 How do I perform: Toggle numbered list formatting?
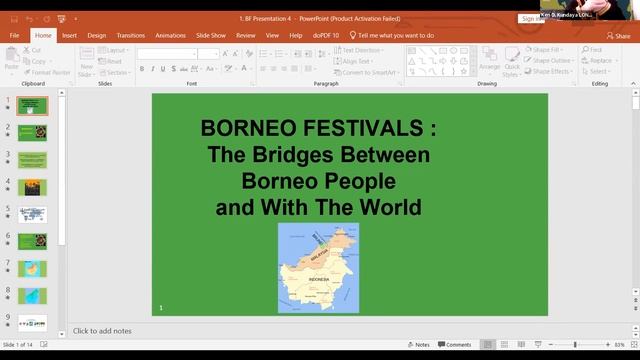coord(279,53)
